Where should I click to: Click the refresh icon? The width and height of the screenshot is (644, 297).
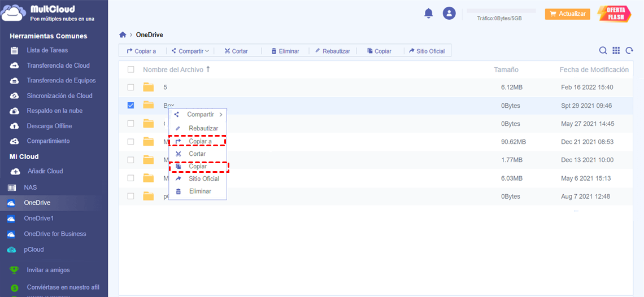(629, 50)
